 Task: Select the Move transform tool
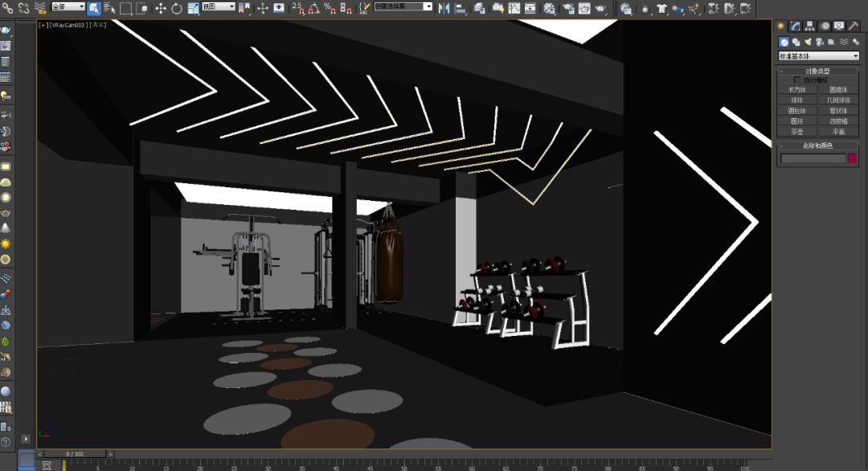click(x=160, y=8)
